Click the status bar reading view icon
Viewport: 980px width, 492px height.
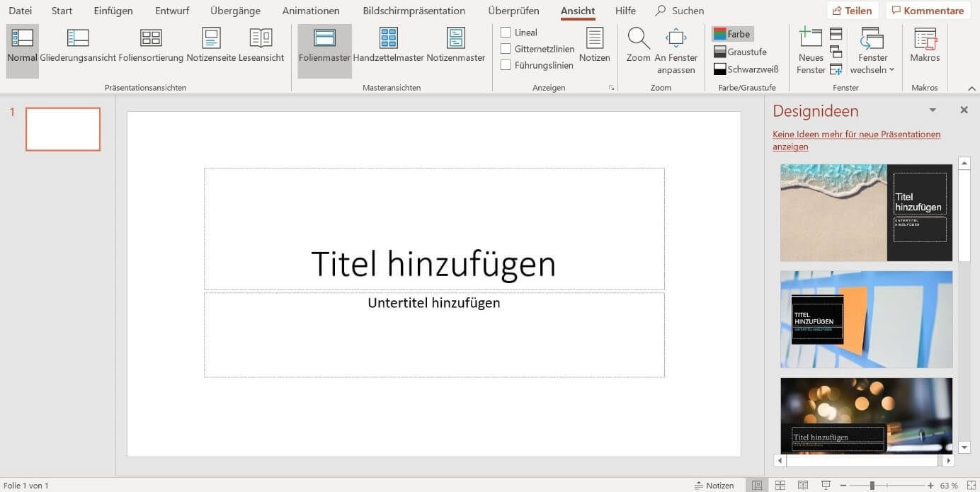[x=803, y=486]
